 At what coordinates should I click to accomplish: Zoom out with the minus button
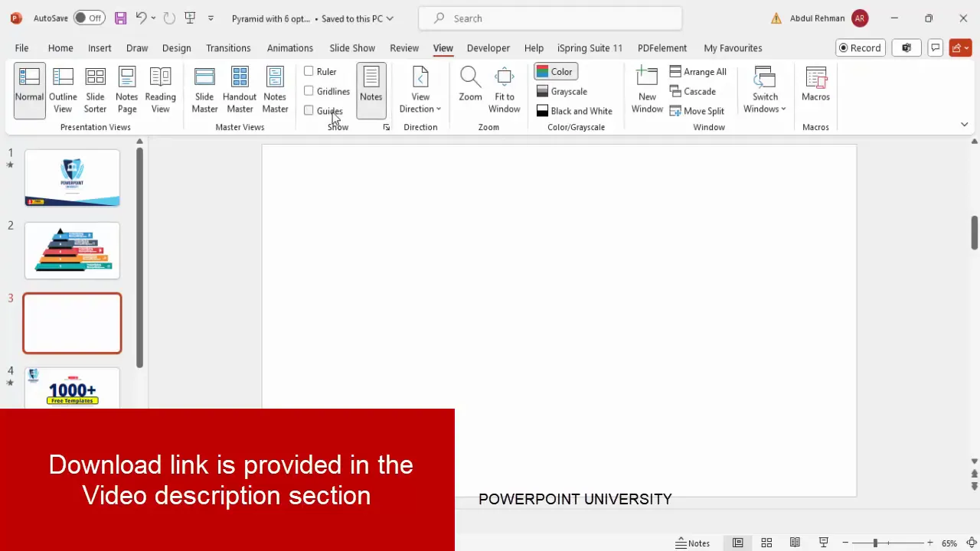(x=846, y=543)
